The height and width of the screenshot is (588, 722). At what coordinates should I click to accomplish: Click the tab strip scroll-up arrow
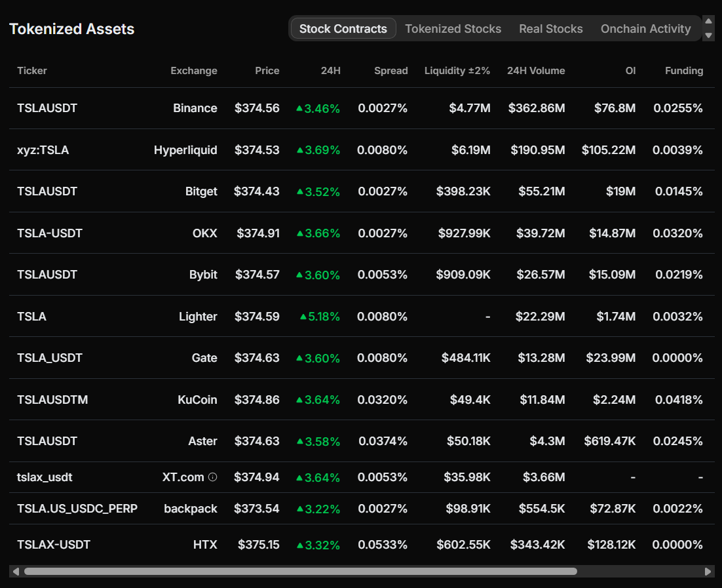[x=709, y=21]
